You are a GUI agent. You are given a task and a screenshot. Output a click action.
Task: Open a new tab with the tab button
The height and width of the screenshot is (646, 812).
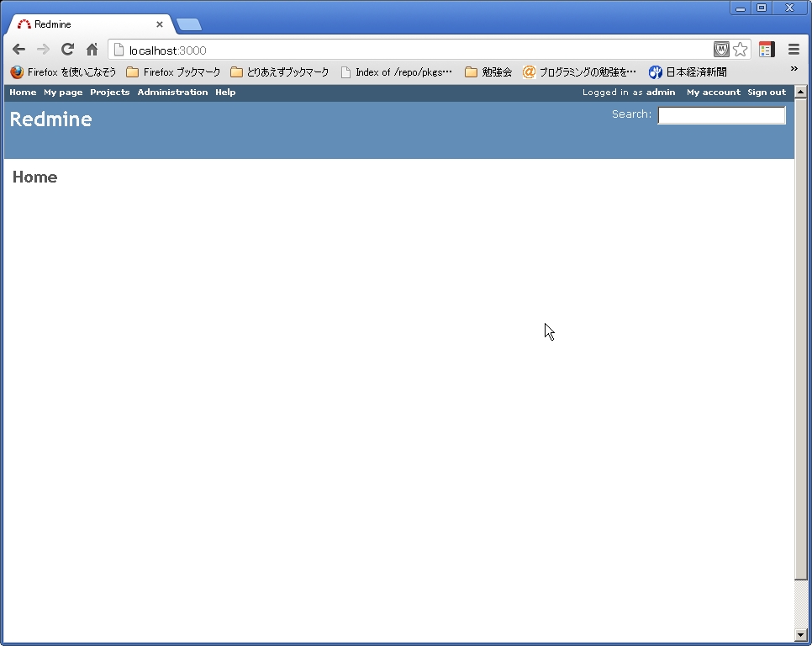click(x=189, y=24)
